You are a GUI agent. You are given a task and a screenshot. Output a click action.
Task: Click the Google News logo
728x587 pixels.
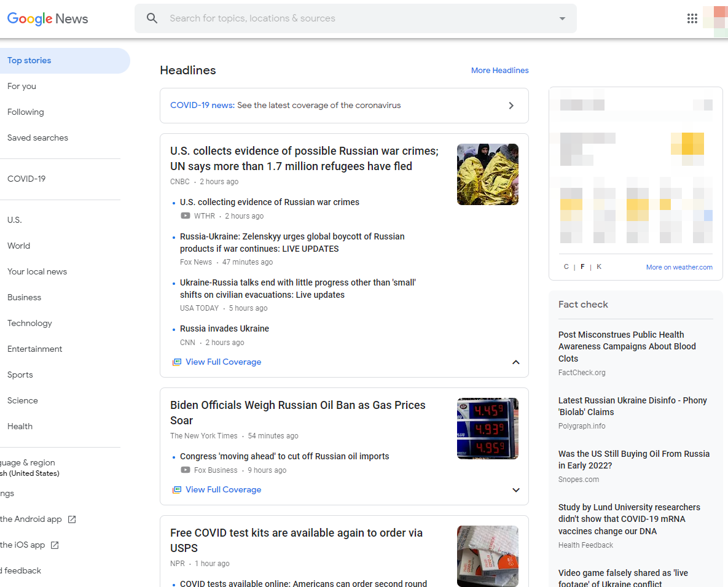47,18
